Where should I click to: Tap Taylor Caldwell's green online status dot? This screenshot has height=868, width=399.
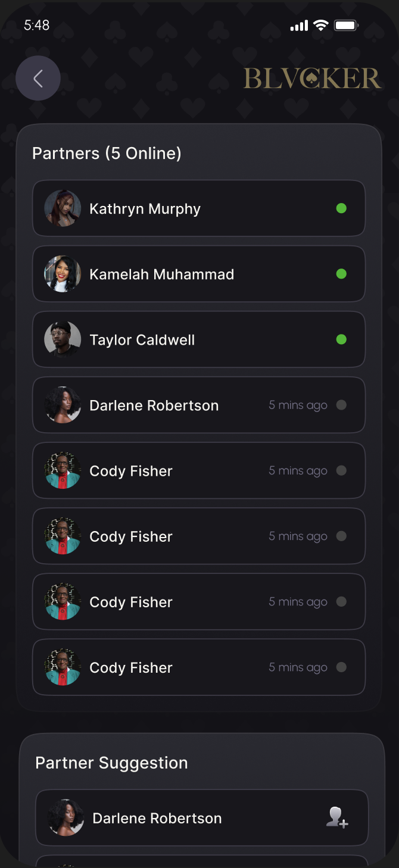pyautogui.click(x=341, y=339)
